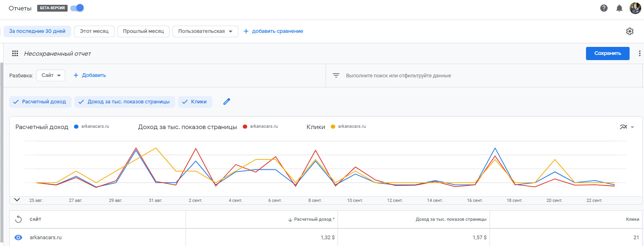The image size is (644, 246).
Task: Toggle the beta version switch
Action: point(77,8)
